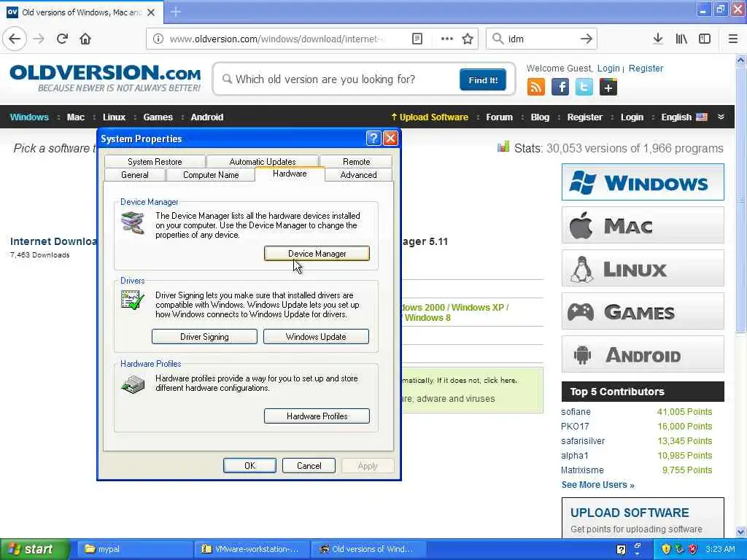
Task: Click the system tray clock 3:23 AM
Action: click(720, 549)
